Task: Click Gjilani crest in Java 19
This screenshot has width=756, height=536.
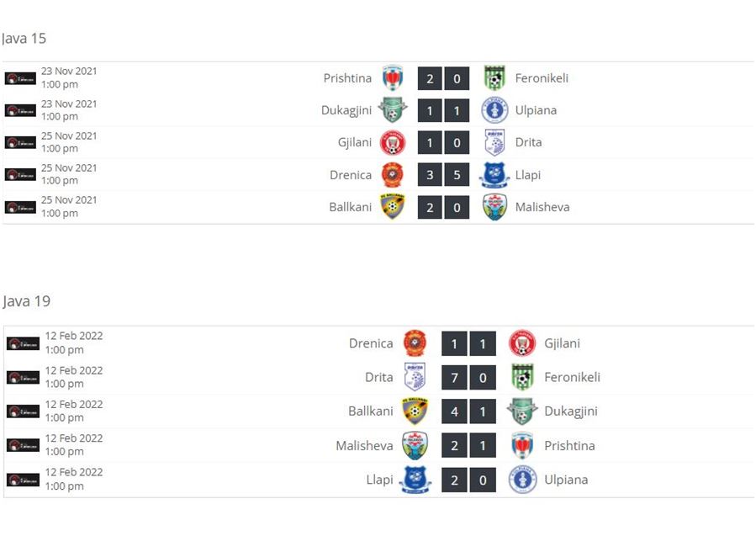Action: [x=522, y=343]
